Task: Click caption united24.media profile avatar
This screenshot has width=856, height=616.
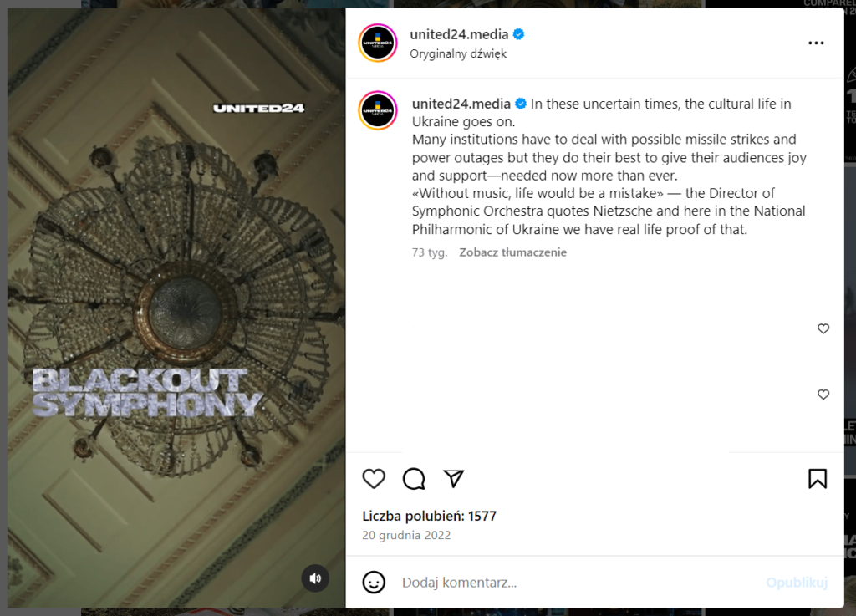Action: pyautogui.click(x=378, y=110)
